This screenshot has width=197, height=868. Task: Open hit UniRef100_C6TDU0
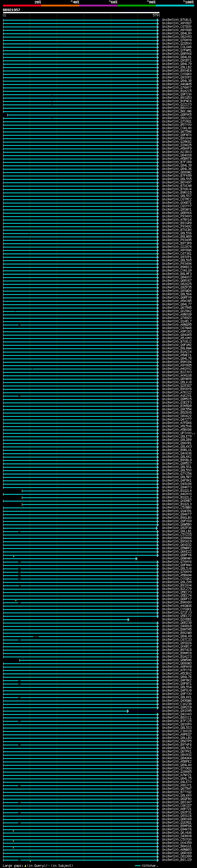176,26
